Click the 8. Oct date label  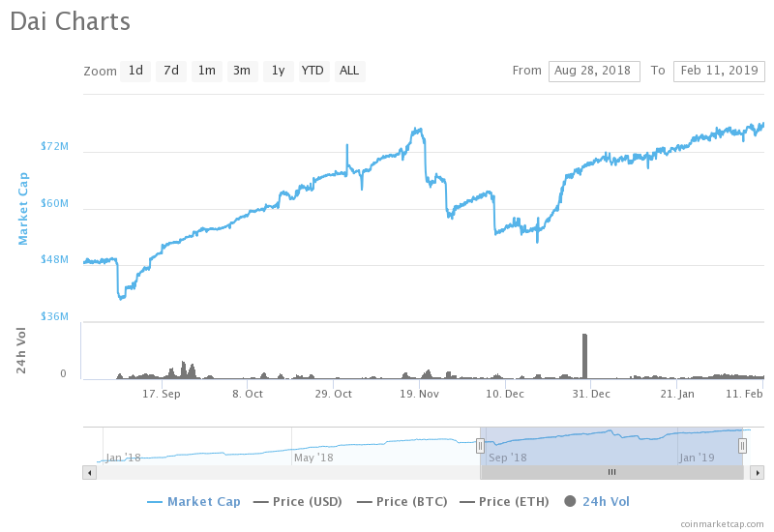(248, 394)
